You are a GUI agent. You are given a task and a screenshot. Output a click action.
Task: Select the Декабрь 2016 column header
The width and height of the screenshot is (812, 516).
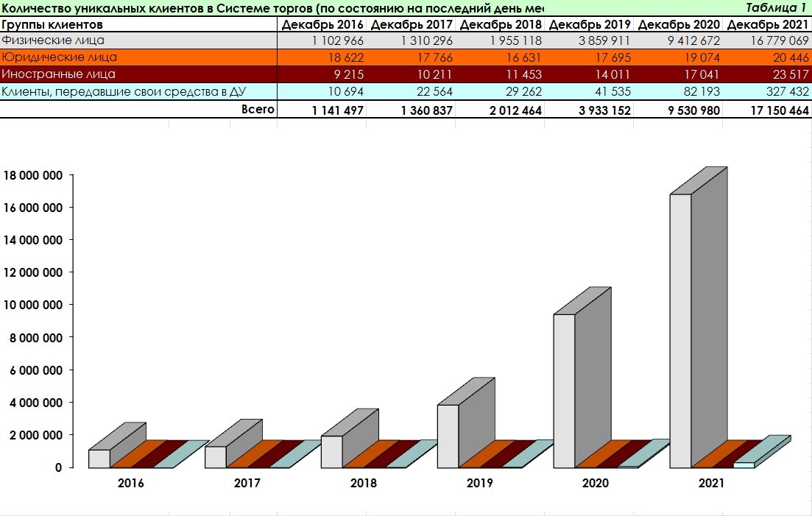[x=322, y=24]
